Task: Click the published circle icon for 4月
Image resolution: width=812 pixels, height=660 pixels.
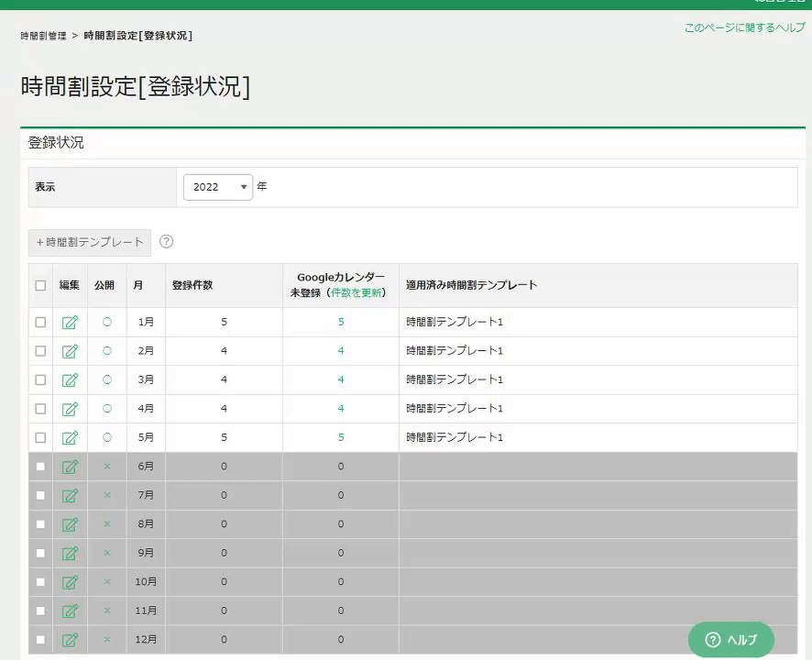Action: [x=107, y=409]
